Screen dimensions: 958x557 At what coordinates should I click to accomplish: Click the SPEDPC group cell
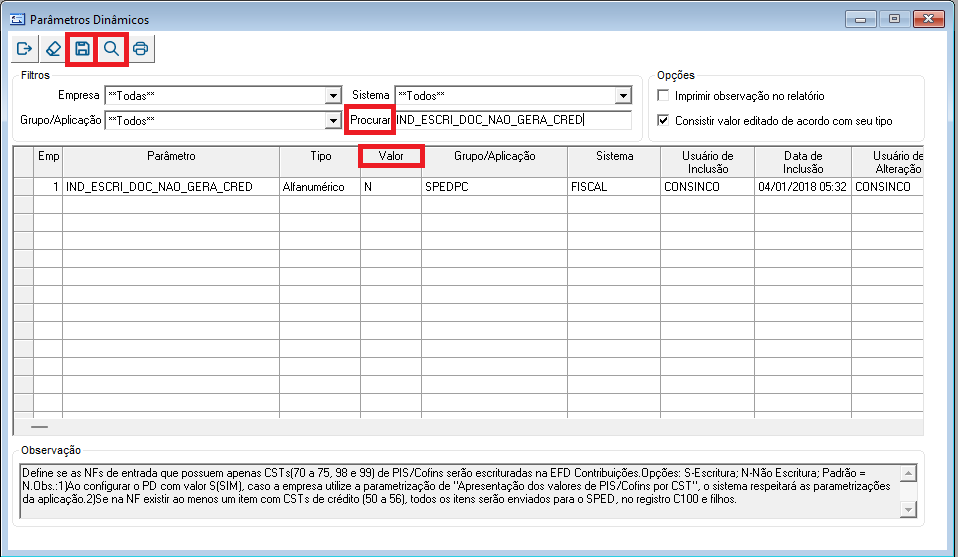click(x=494, y=187)
